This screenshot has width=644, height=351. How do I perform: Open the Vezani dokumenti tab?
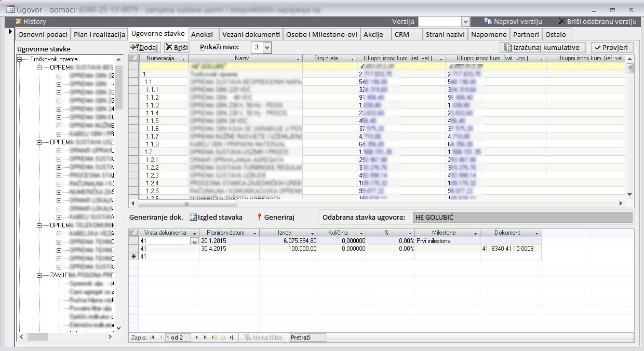251,34
